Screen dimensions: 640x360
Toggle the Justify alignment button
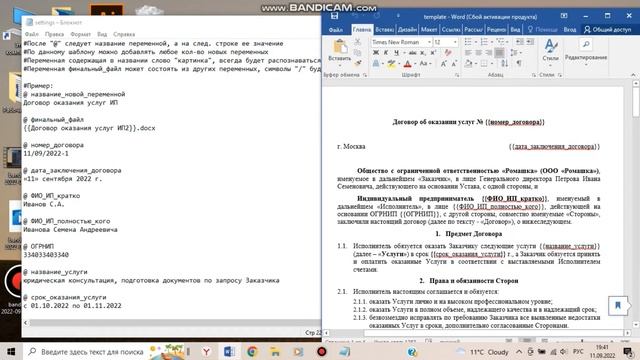click(x=499, y=53)
